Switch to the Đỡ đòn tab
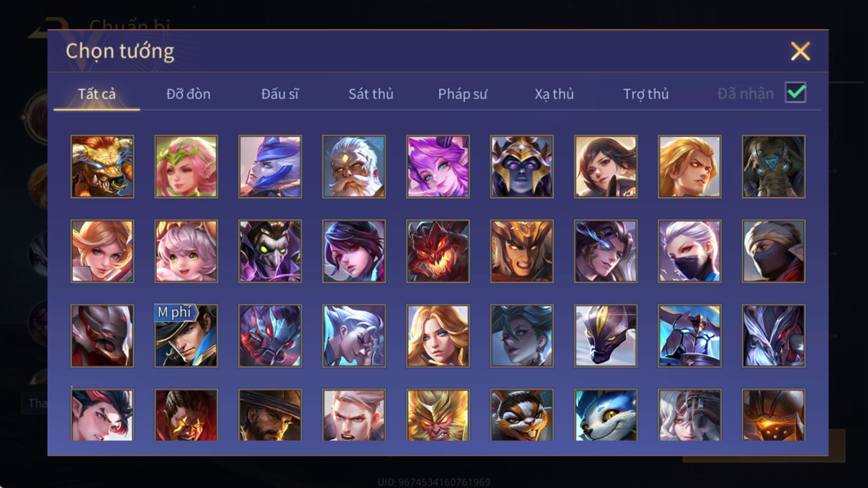The image size is (868, 488). 188,94
